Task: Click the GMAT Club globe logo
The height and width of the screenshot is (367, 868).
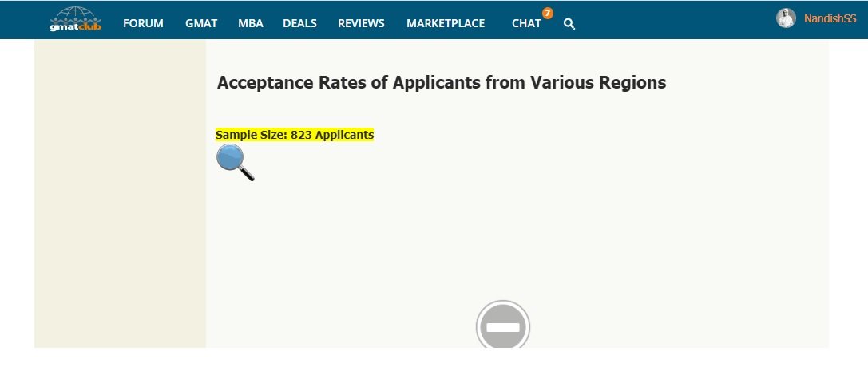Action: [x=75, y=14]
